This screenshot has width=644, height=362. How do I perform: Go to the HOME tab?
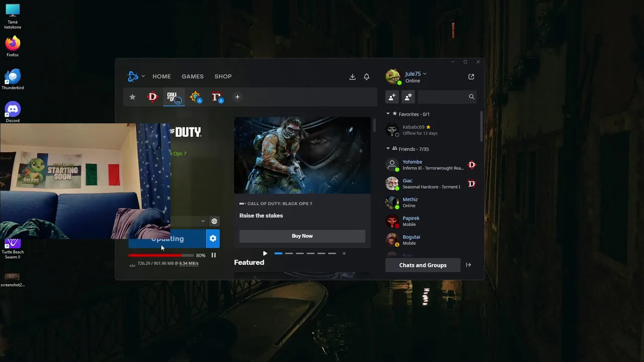pyautogui.click(x=162, y=76)
